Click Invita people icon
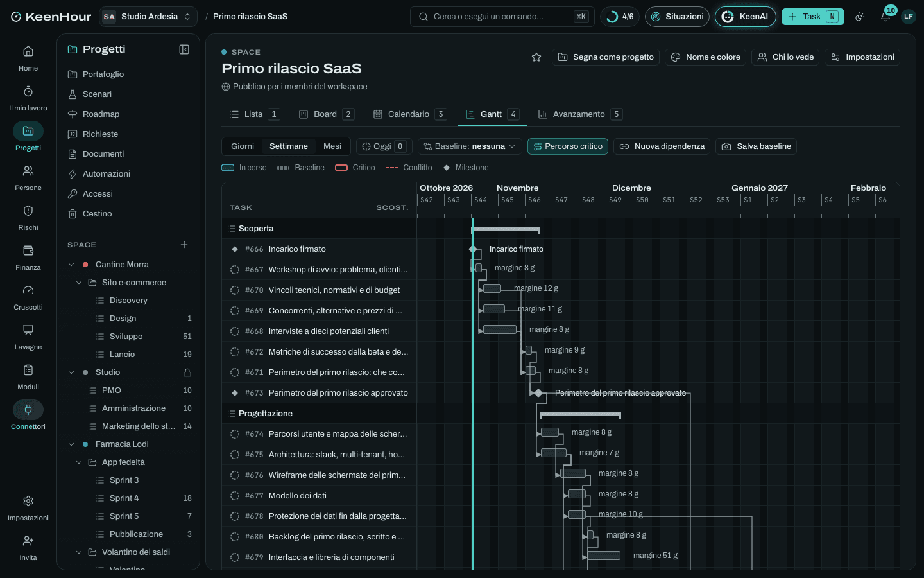The width and height of the screenshot is (924, 578). coord(28,541)
